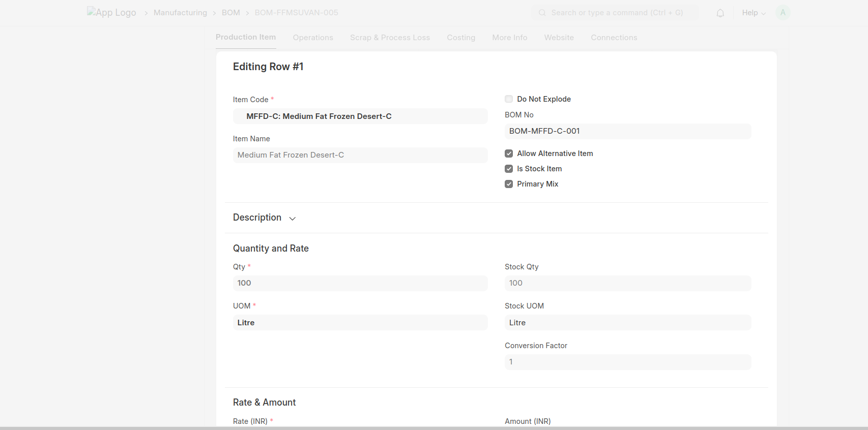Enable the Do Not Explode checkbox
This screenshot has width=868, height=430.
coord(509,99)
